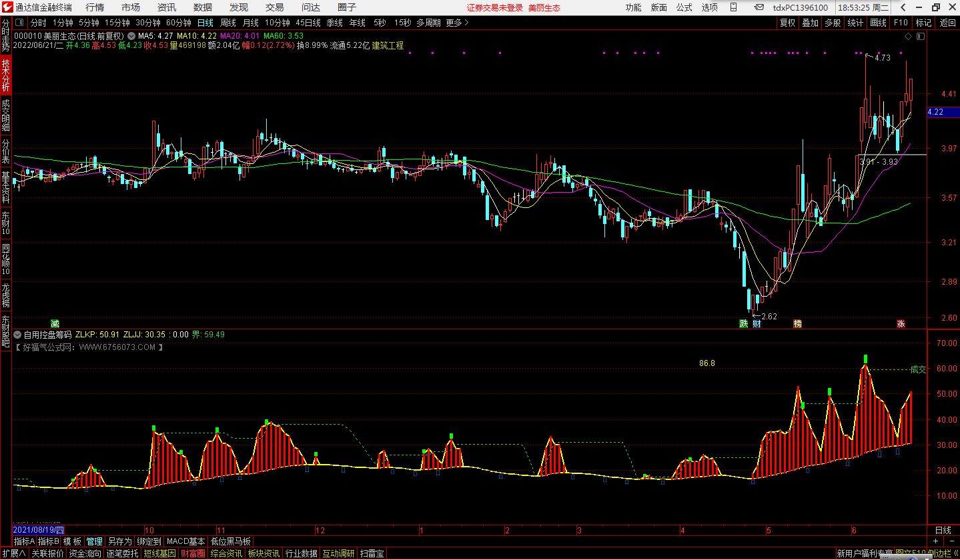The image size is (960, 560).
Task: Toggle 叠加 overlay mode
Action: coord(810,23)
